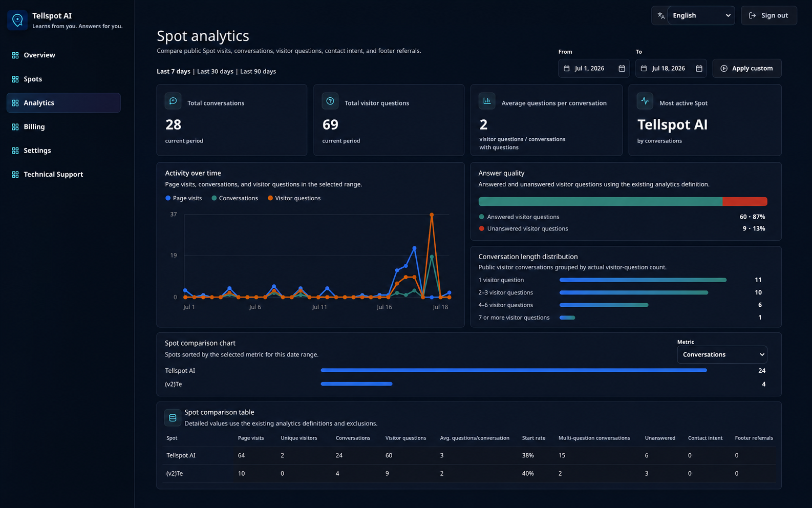This screenshot has width=812, height=508.
Task: Click the Settings grid icon in sidebar
Action: tap(15, 151)
